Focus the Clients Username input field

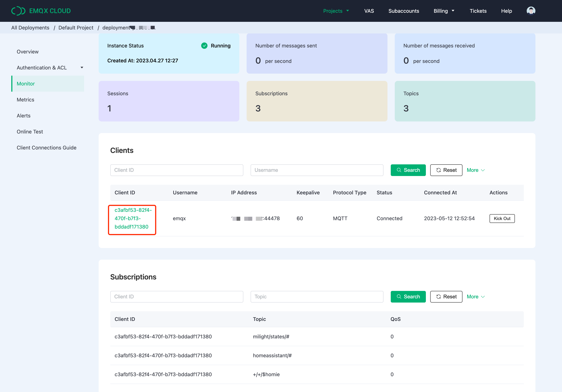[x=317, y=170]
